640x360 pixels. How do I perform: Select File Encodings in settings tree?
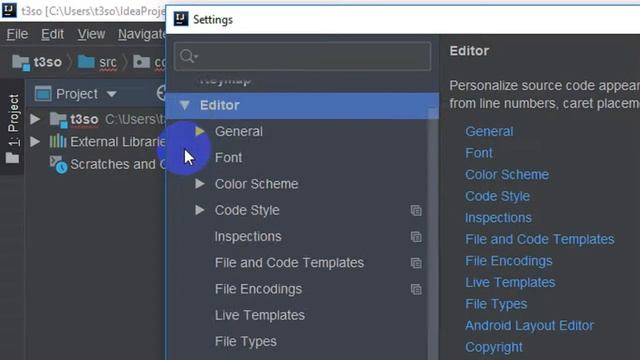[x=258, y=289]
